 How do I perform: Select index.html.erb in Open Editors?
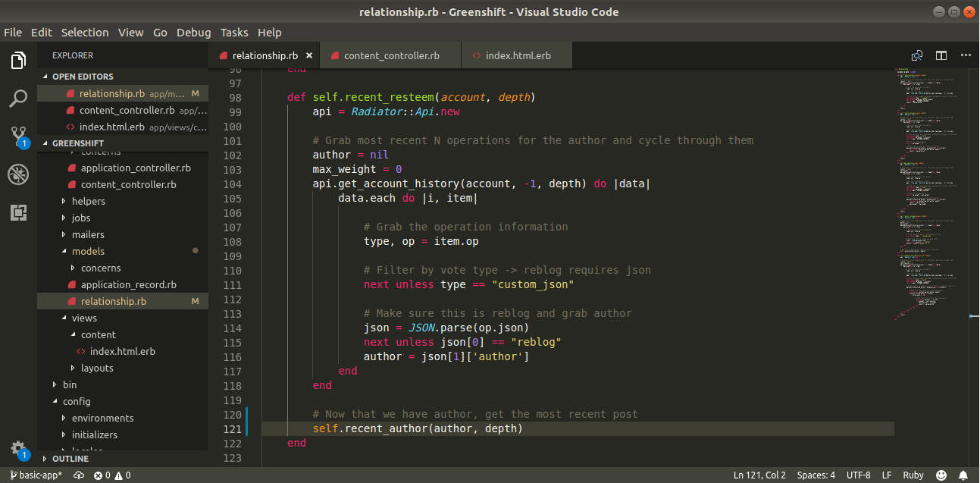tap(123, 127)
